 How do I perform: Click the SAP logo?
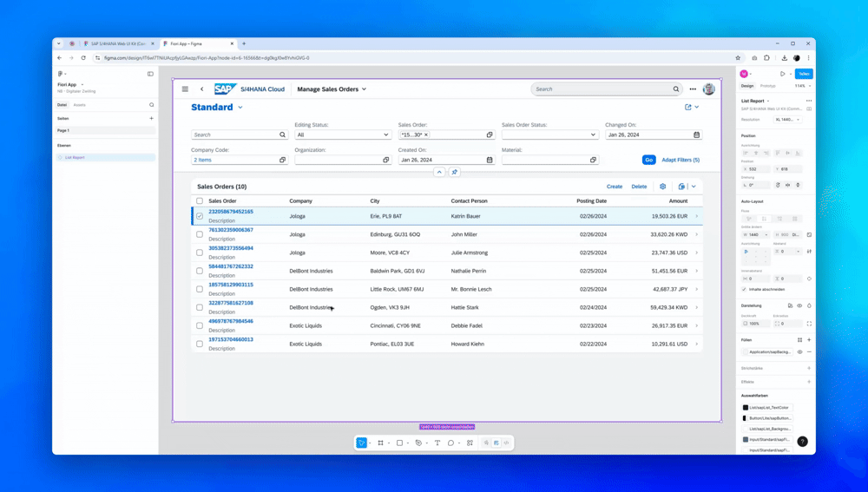226,89
